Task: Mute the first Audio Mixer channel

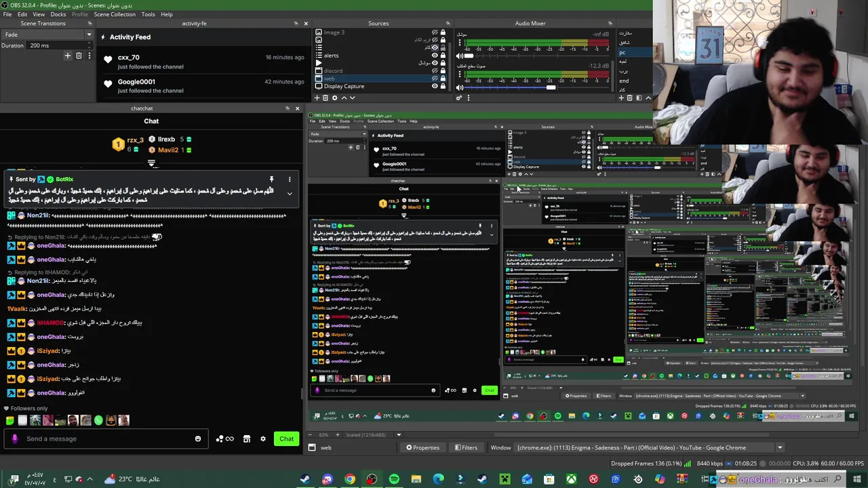Action: click(459, 56)
